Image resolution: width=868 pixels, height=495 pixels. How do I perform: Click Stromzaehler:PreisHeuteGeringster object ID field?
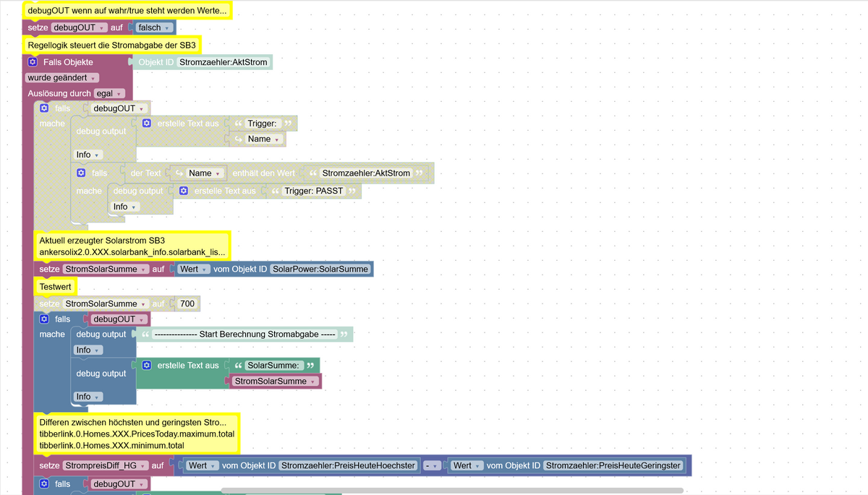pos(613,466)
